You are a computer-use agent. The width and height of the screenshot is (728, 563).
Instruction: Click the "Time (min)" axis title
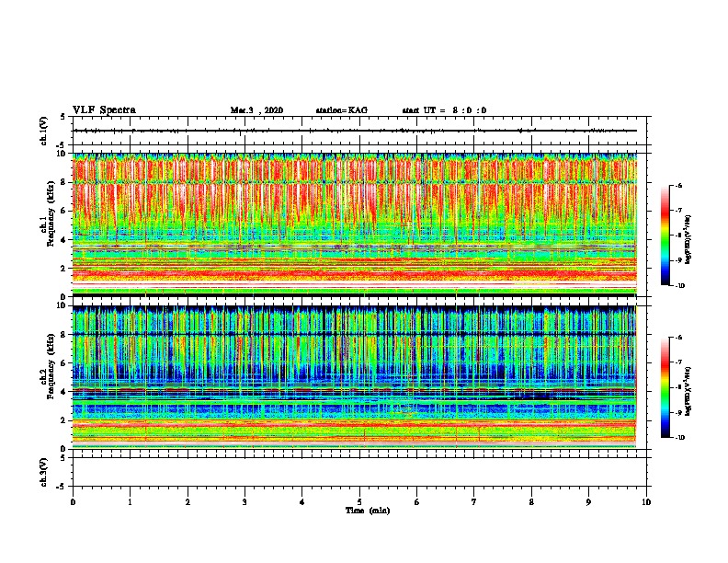[x=368, y=511]
